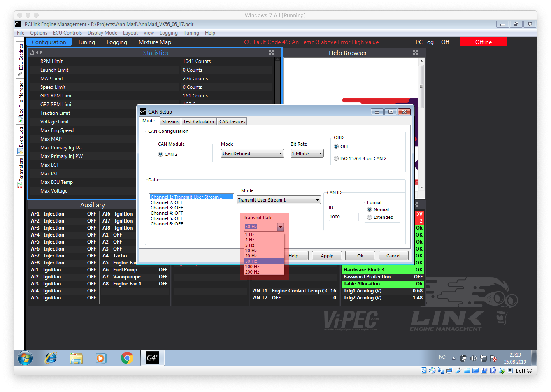The height and width of the screenshot is (392, 551).
Task: Open the ECU Controls menu
Action: tap(67, 33)
